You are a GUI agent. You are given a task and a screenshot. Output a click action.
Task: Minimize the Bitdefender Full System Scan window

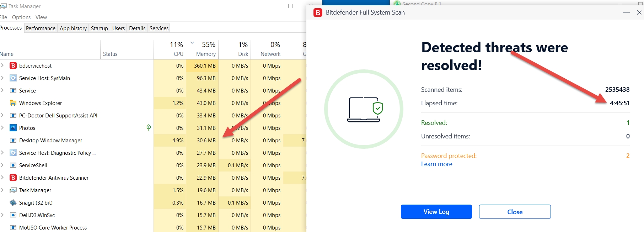pos(626,12)
